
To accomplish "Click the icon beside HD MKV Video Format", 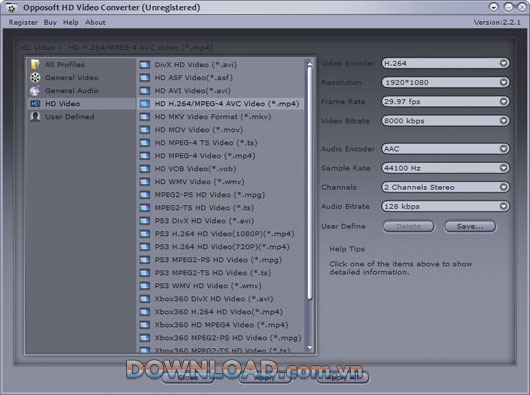I will [x=145, y=117].
